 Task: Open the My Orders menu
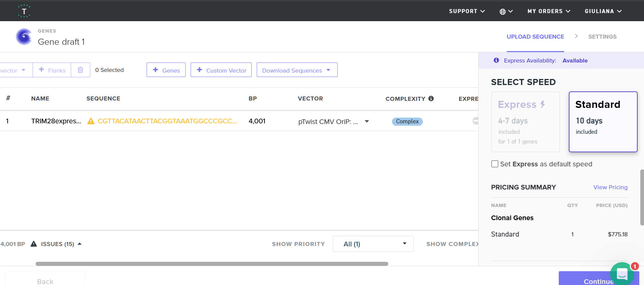(549, 11)
